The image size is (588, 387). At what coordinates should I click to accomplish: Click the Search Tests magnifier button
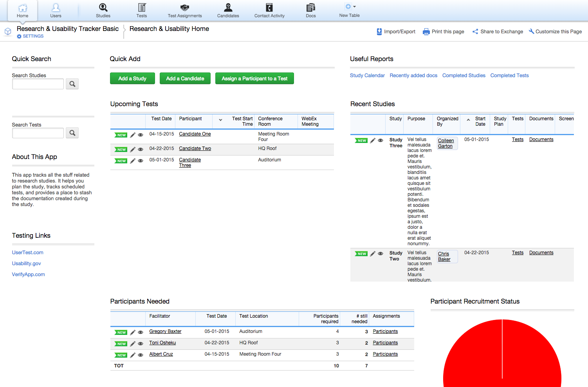point(72,133)
